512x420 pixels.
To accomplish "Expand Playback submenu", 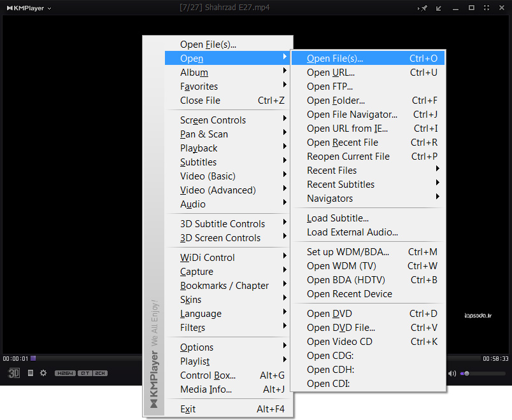I will coord(228,148).
